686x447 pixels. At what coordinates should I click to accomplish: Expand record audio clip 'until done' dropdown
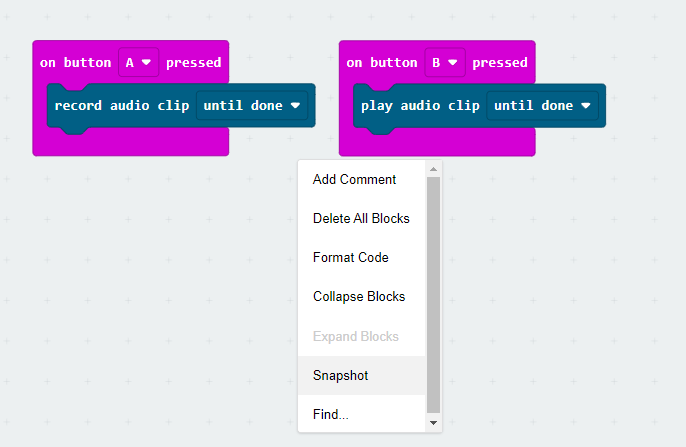pyautogui.click(x=252, y=105)
